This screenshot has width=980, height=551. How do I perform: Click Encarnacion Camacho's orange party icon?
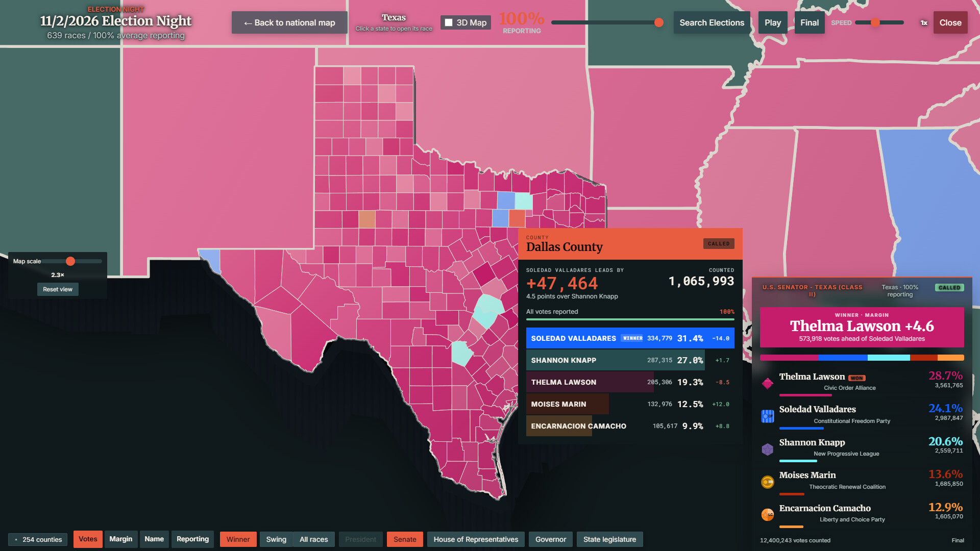tap(767, 515)
